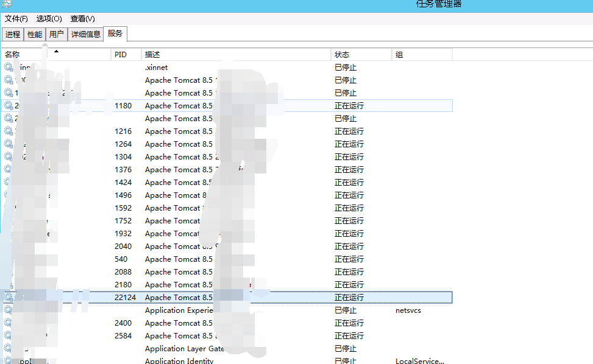Switch to the 详细信息 tab

(x=86, y=34)
